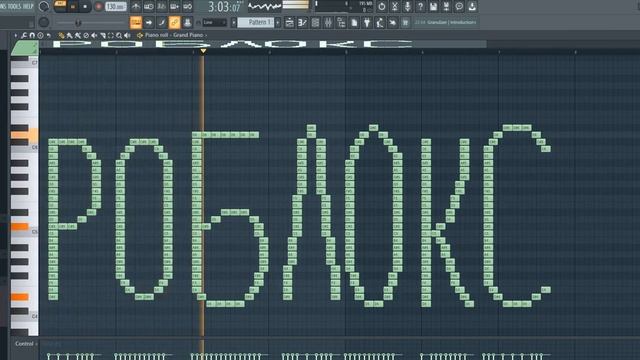The height and width of the screenshot is (360, 640).
Task: Click the 130 tempo field
Action: [x=116, y=7]
